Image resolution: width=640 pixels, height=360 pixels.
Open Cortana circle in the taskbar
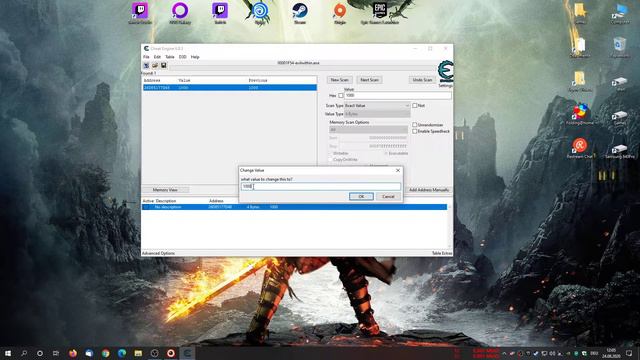pyautogui.click(x=40, y=353)
